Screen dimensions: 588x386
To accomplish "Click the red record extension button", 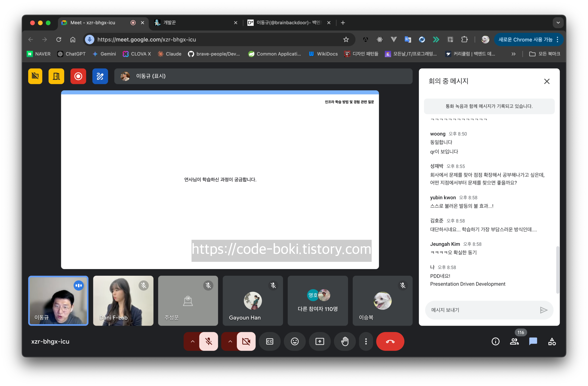I will pos(78,76).
